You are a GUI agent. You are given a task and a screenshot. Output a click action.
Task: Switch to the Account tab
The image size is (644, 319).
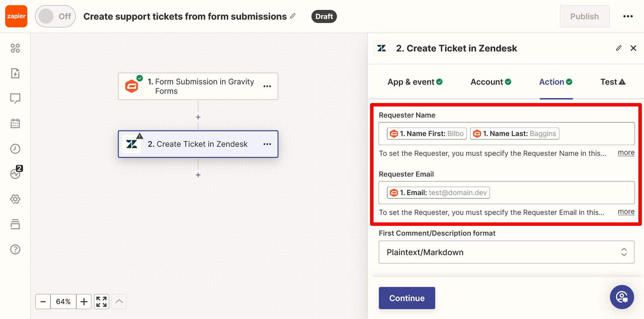click(x=491, y=82)
